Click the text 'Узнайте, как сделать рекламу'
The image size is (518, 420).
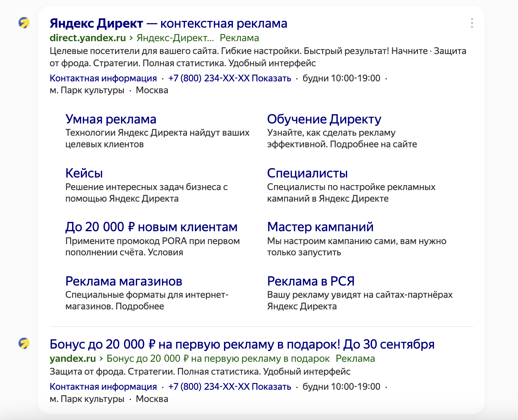pyautogui.click(x=331, y=133)
